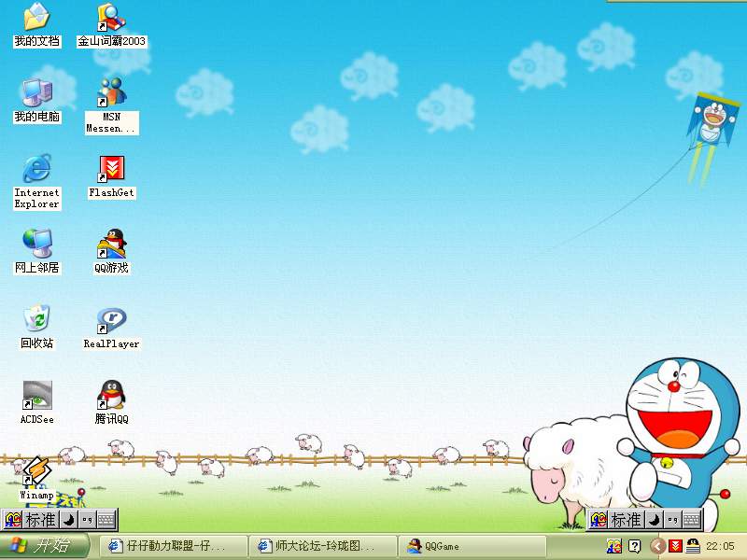
Task: Open the input method menu from tray icon
Action: point(614,546)
